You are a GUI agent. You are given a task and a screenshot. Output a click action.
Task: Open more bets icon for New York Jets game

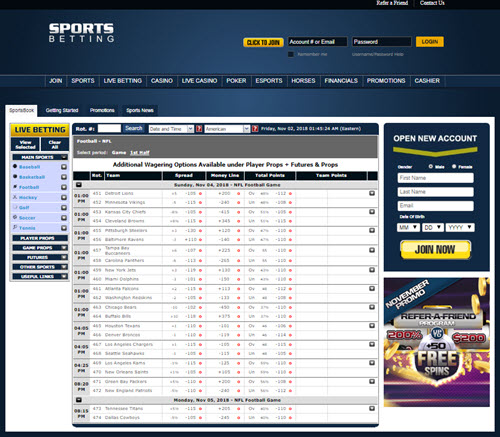coord(372,270)
